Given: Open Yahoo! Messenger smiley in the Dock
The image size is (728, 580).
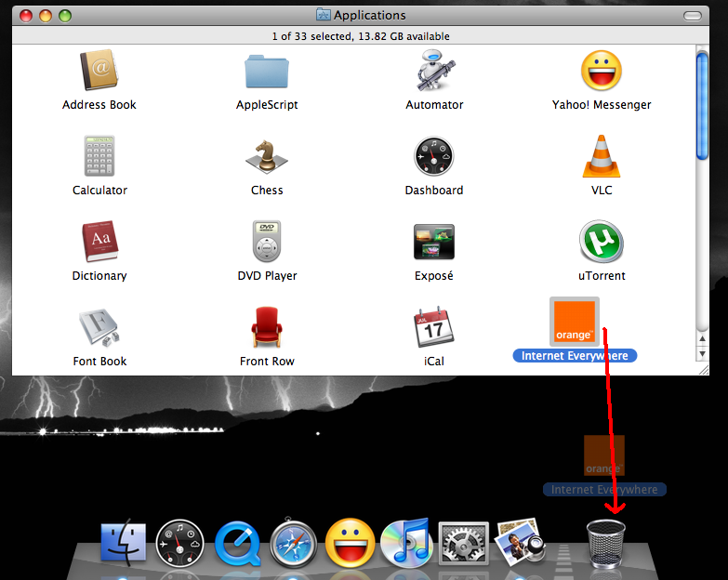Looking at the screenshot, I should [x=351, y=544].
